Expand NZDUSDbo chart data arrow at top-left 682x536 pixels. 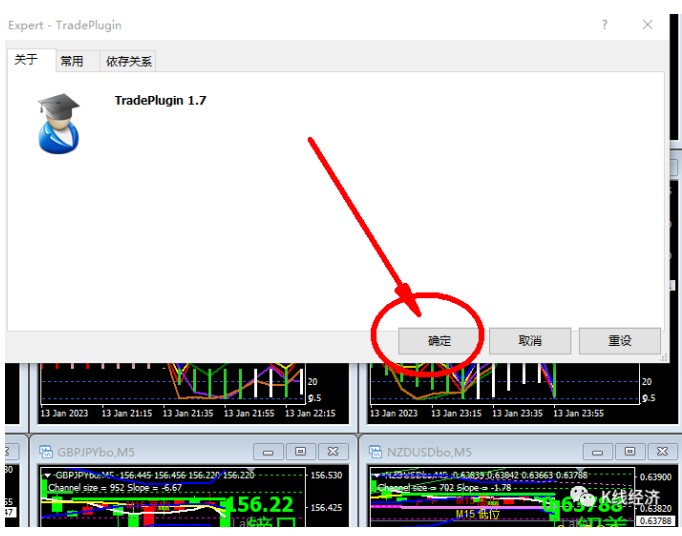click(x=378, y=475)
